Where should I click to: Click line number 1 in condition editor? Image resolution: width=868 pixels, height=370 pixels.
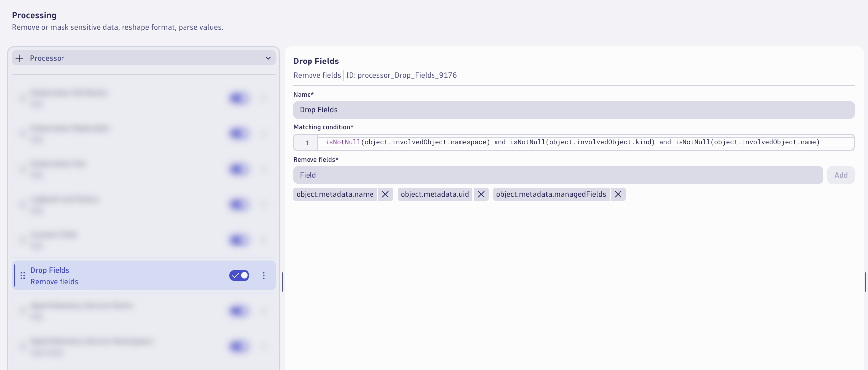(x=307, y=143)
